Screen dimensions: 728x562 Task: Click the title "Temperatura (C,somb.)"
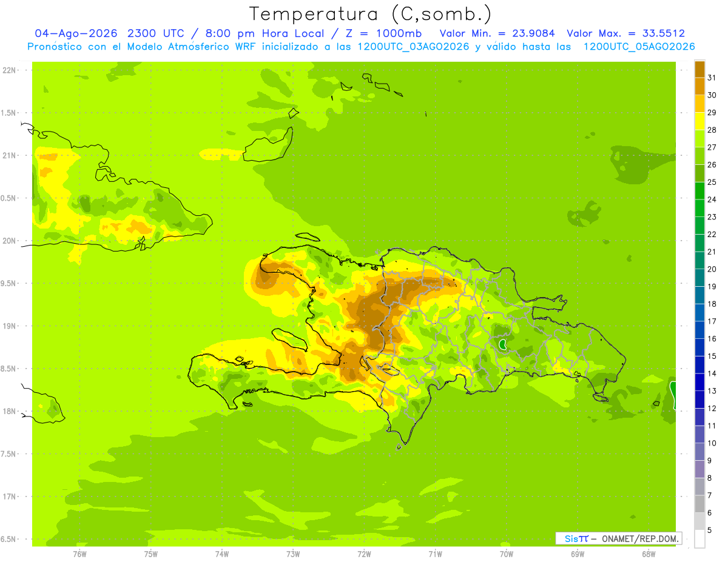click(370, 13)
